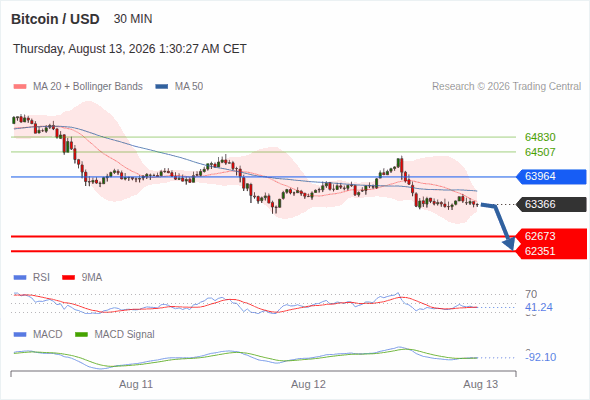The height and width of the screenshot is (400, 590).
Task: Click the RSI value 41.24
Action: click(x=539, y=307)
